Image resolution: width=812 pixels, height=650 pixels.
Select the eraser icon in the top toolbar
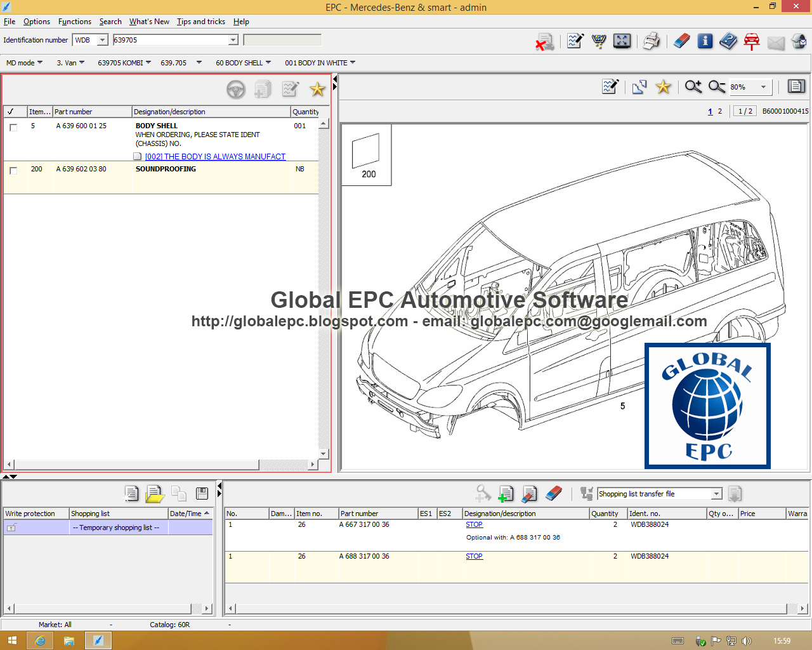(x=681, y=41)
